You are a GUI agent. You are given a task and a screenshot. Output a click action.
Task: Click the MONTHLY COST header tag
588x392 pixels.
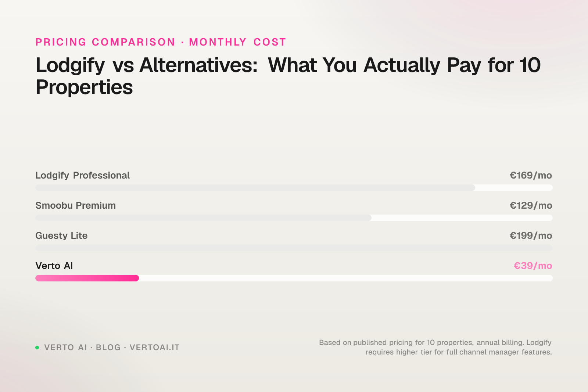click(x=237, y=42)
